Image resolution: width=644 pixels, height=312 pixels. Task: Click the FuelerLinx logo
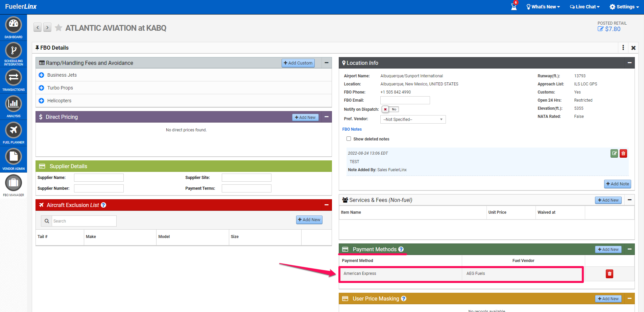tap(21, 6)
